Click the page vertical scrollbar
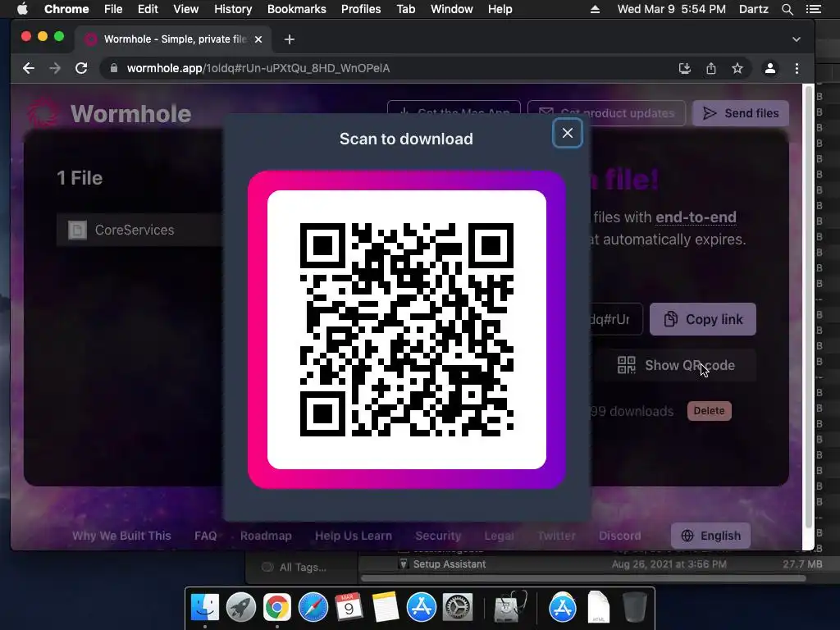The image size is (840, 630). pyautogui.click(x=809, y=305)
